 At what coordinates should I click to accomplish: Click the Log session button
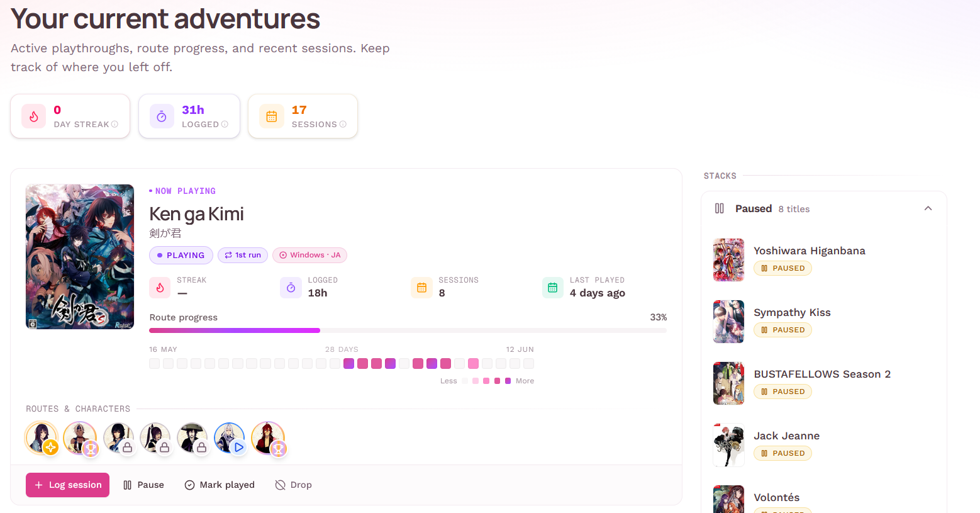click(x=67, y=485)
